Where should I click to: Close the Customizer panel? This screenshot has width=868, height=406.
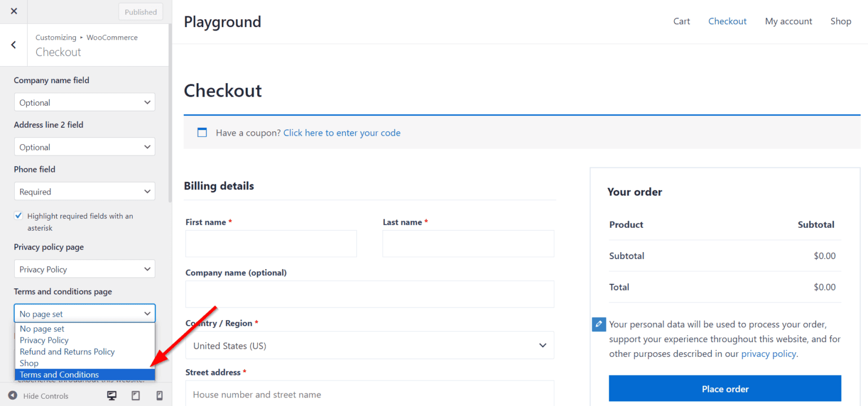click(13, 11)
